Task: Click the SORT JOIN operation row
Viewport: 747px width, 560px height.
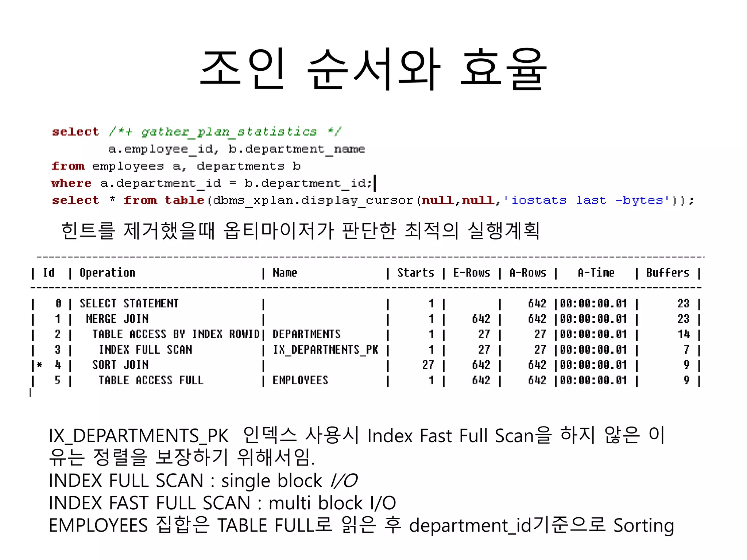Action: click(120, 365)
